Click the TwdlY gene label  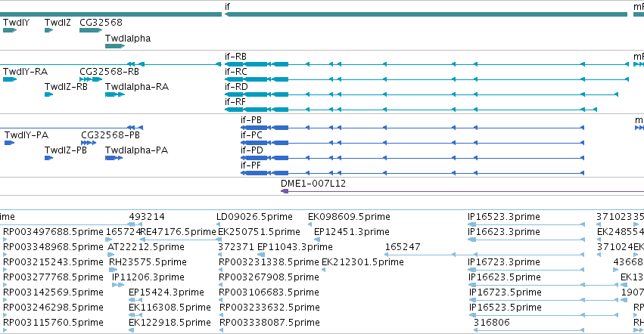point(16,23)
